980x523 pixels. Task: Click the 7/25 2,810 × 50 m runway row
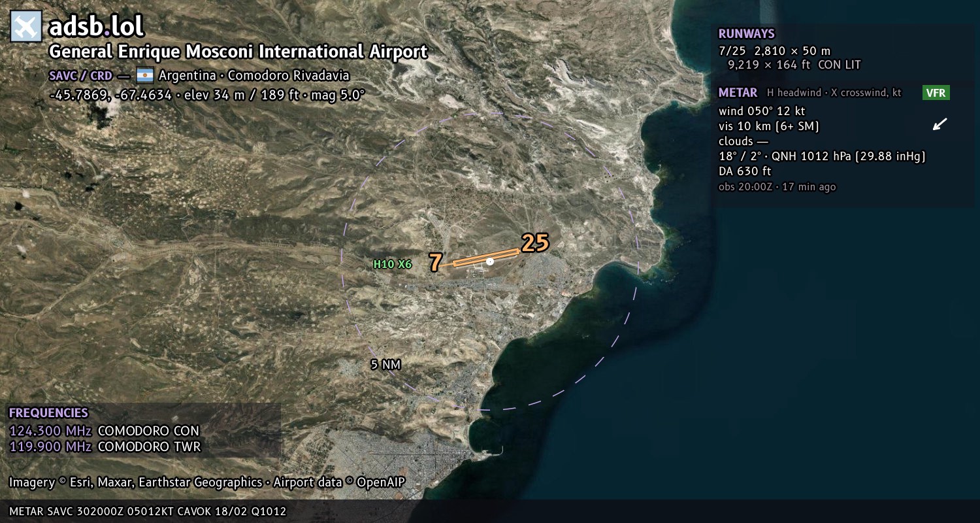(x=774, y=50)
